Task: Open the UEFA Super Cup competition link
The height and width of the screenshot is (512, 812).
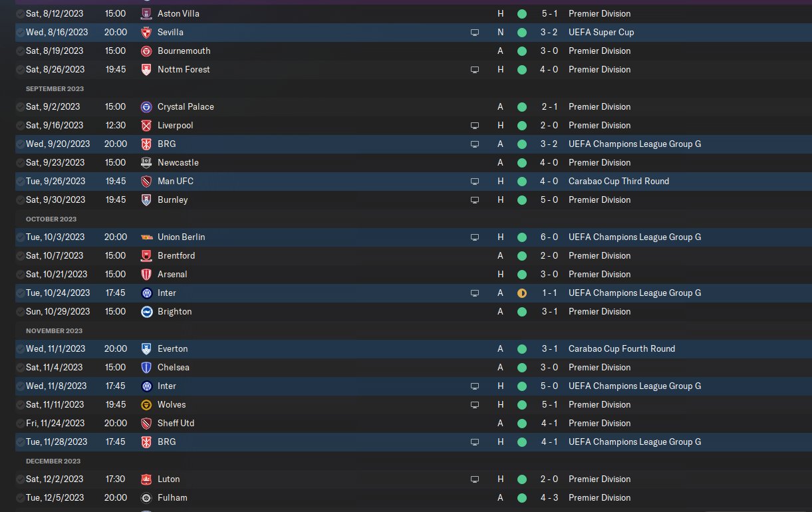Action: click(601, 32)
